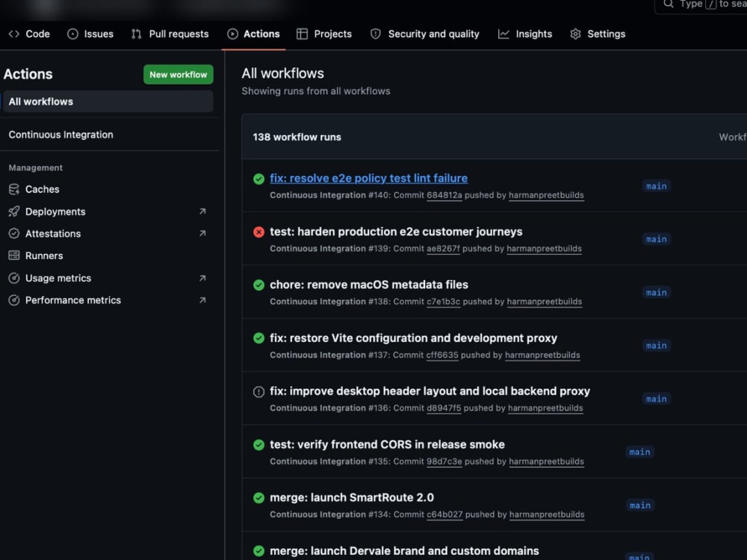
Task: Click the Runners server icon
Action: (14, 255)
